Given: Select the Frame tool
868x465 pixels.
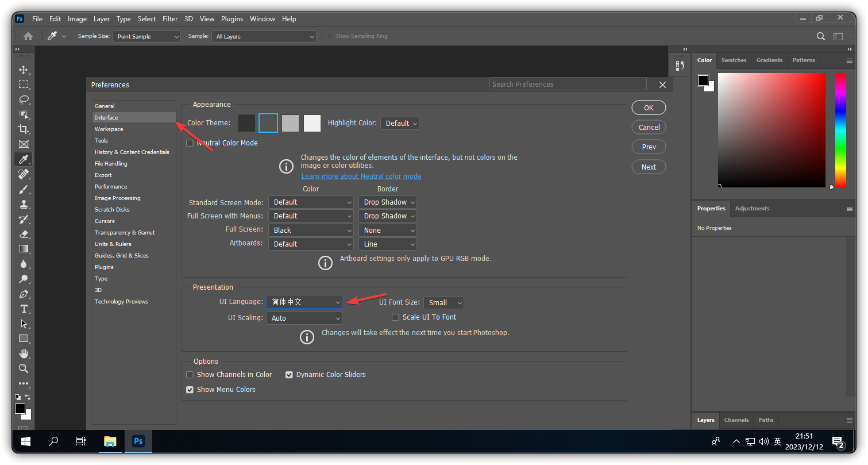Looking at the screenshot, I should (24, 144).
